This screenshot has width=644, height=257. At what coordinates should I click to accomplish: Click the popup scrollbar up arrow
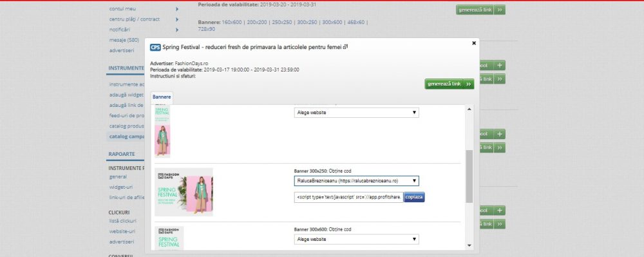(x=469, y=109)
